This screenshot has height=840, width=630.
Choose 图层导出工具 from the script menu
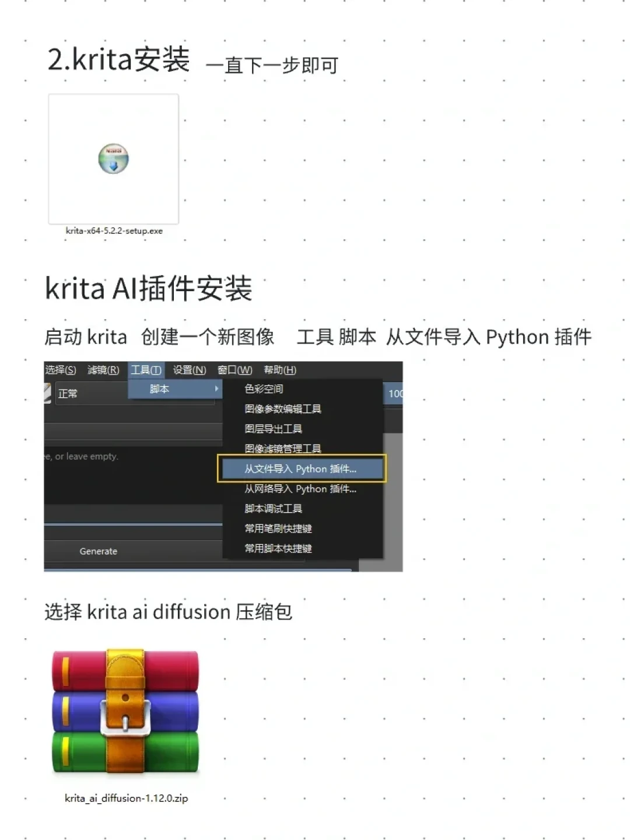(302, 429)
